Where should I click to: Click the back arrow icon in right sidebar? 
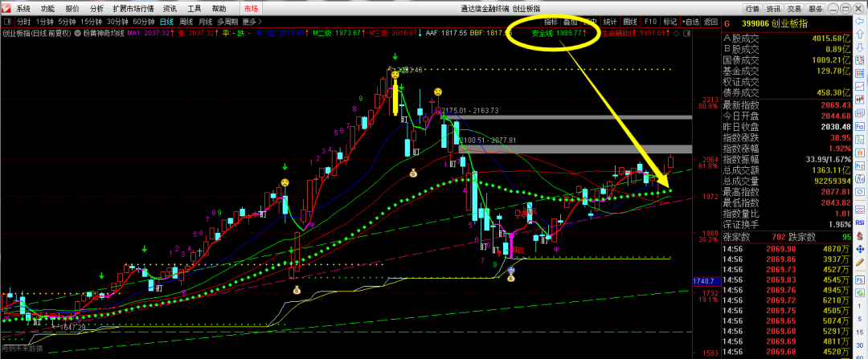(860, 21)
